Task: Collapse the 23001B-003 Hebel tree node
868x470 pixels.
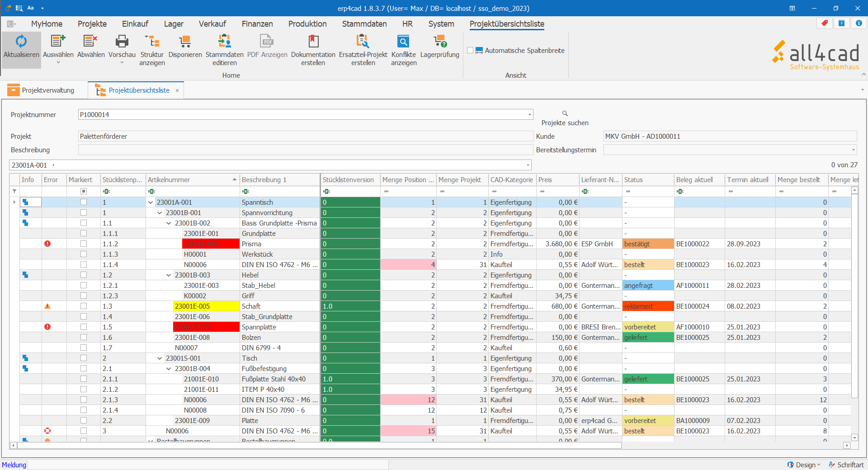Action: coord(169,275)
